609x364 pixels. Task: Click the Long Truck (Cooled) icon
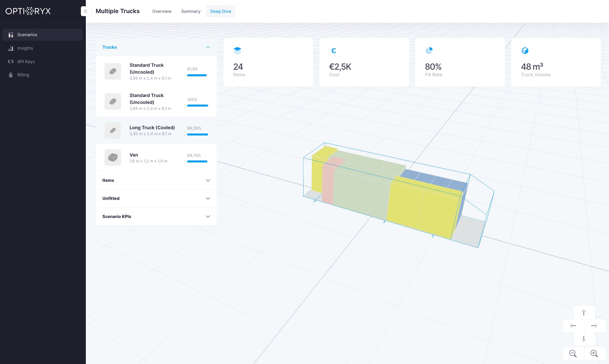pos(113,131)
